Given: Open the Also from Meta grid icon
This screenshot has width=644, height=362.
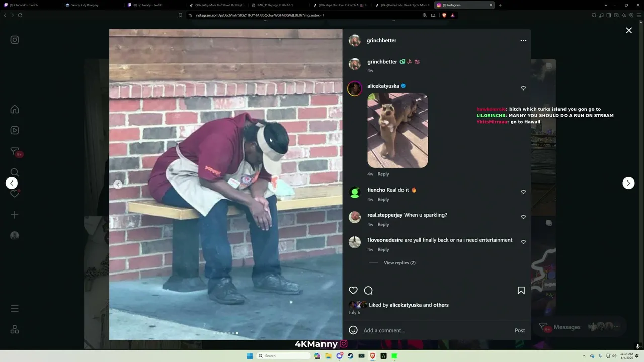Looking at the screenshot, I should click(x=15, y=329).
